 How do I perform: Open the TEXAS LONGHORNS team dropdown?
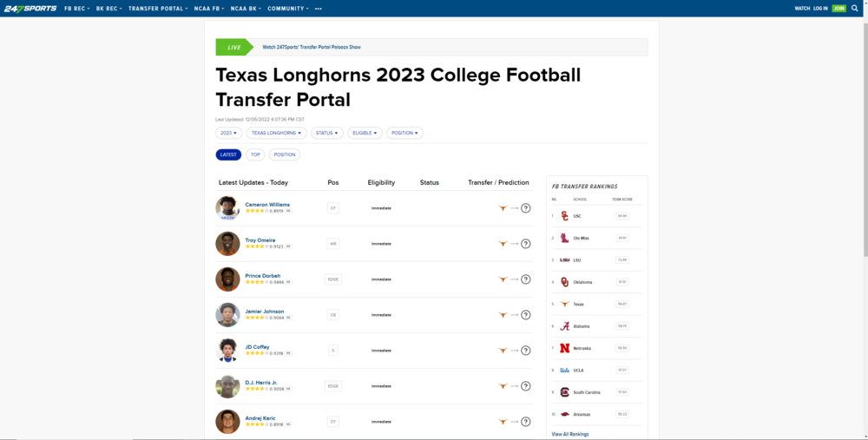tap(276, 133)
